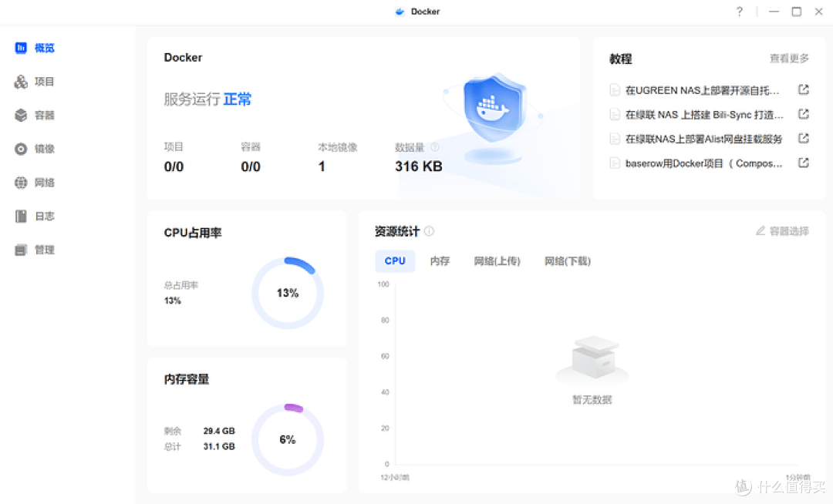Open the 镜像 section in the sidebar
Viewport: 833px width, 504px height.
[x=42, y=149]
